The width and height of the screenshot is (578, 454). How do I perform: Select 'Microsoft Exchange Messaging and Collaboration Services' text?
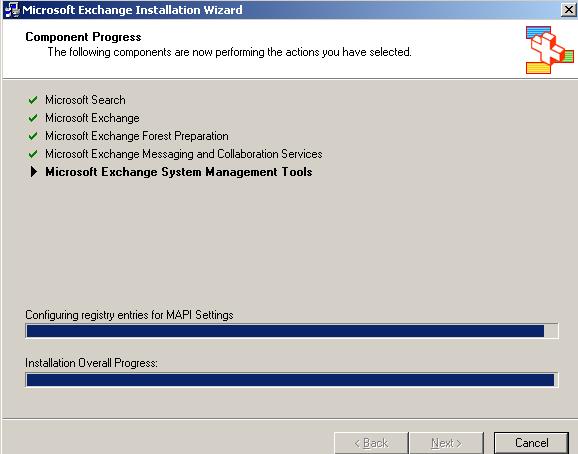(184, 154)
